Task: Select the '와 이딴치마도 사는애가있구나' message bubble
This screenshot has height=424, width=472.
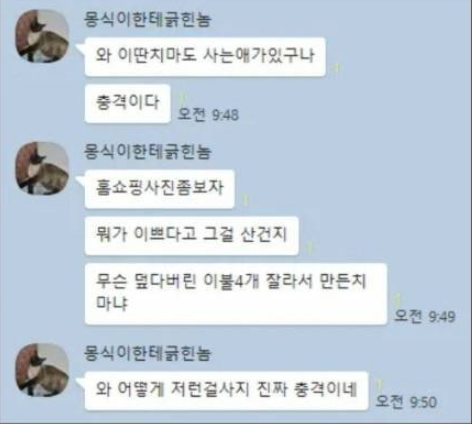Action: tap(205, 57)
